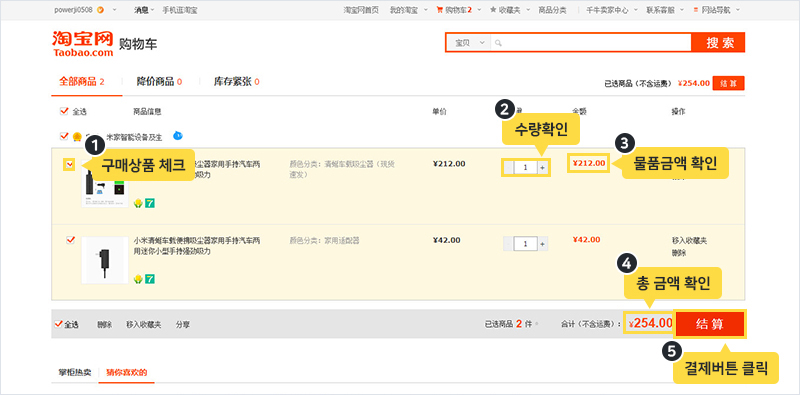800x395 pixels.
Task: Switch to the 猜你喜欢的 tab
Action: pos(127,372)
